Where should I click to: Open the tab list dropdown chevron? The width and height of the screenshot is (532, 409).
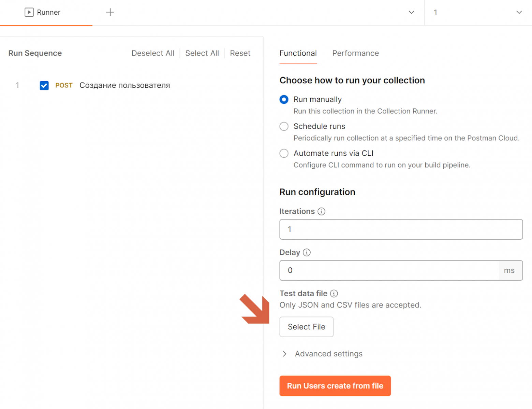[411, 12]
